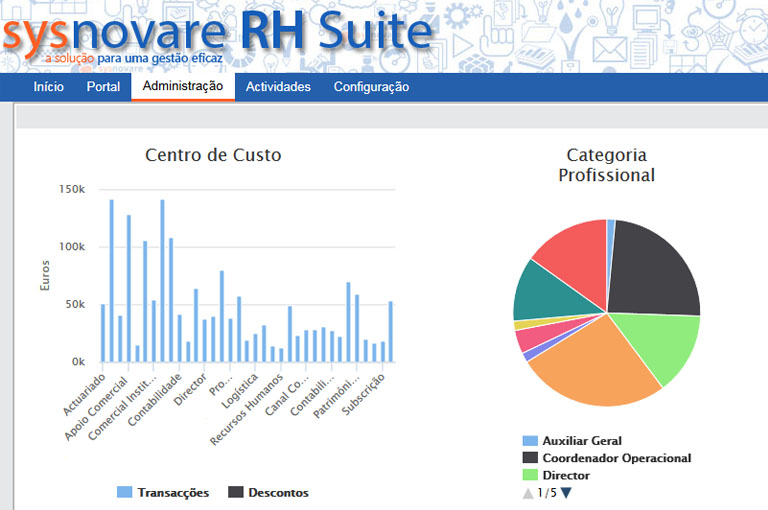This screenshot has width=768, height=510.
Task: Click the Transacções blue color swatch
Action: [x=124, y=492]
